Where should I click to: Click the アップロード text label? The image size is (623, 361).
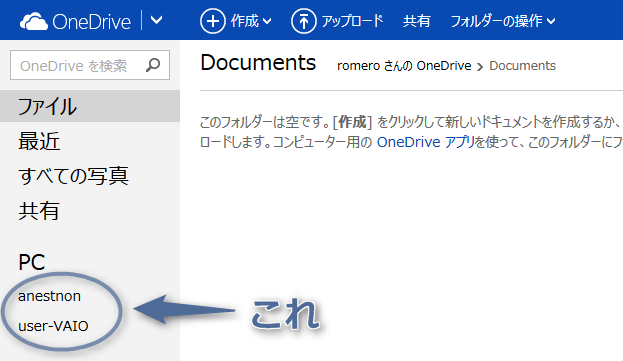pos(352,21)
